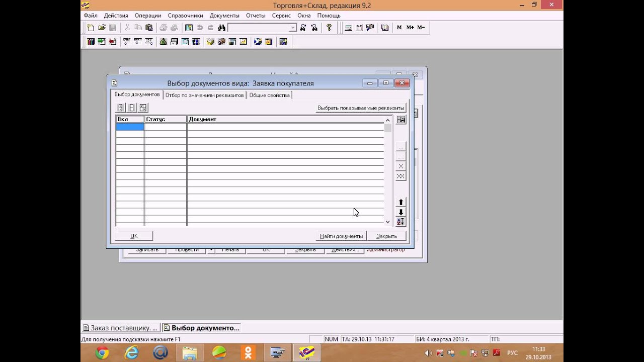Switch to Общие свойства tab
Image resolution: width=644 pixels, height=362 pixels.
point(269,95)
